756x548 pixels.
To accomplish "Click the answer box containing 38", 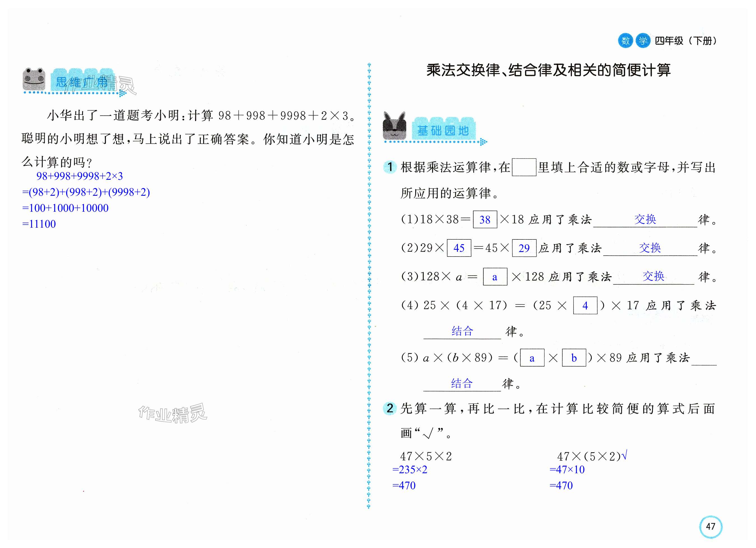I will [485, 220].
